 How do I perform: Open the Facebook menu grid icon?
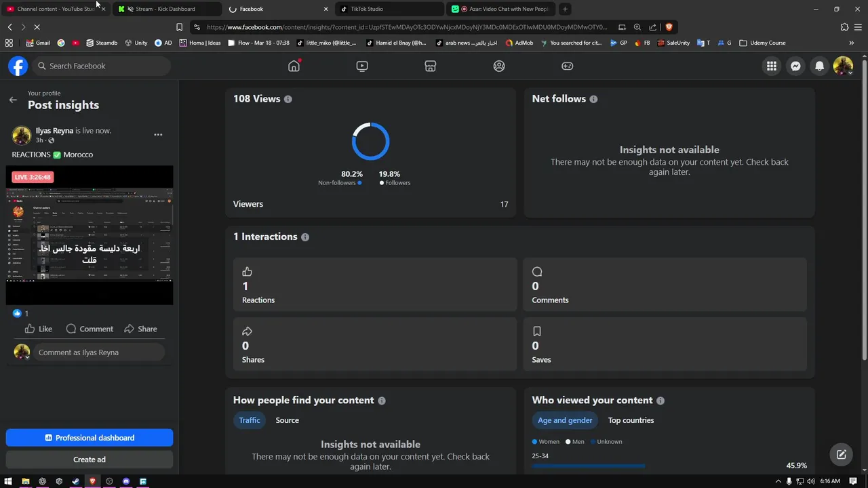(x=772, y=66)
